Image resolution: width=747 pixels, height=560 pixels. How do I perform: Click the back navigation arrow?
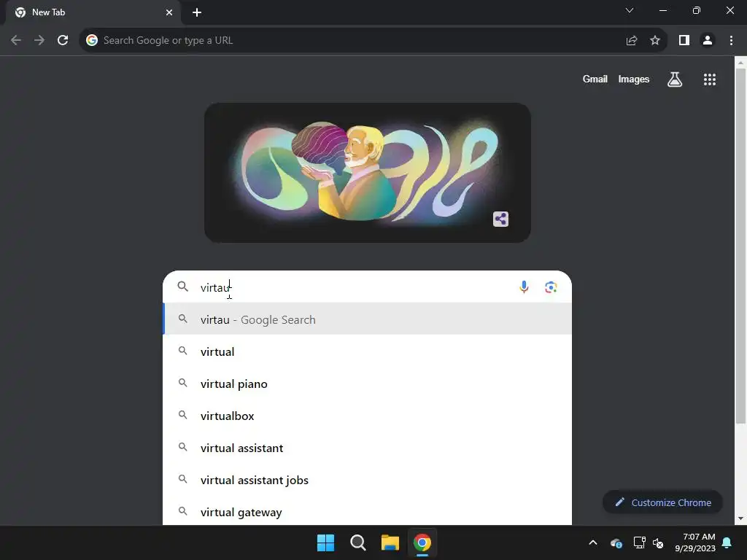tap(16, 41)
